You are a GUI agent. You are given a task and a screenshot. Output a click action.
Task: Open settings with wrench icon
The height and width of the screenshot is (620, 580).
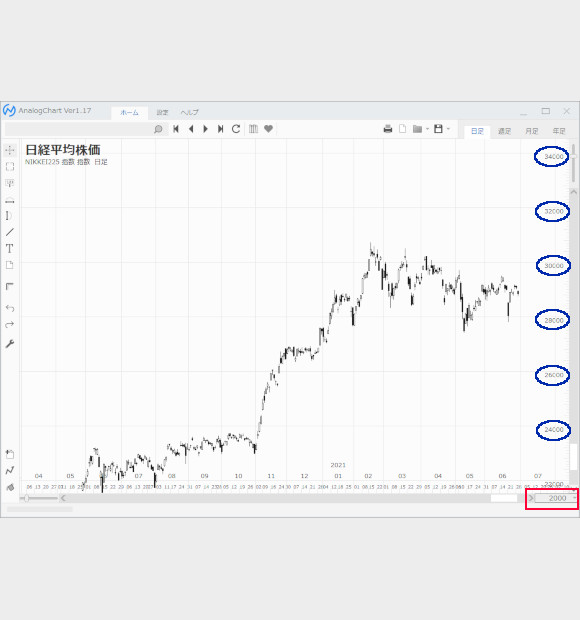(x=10, y=344)
